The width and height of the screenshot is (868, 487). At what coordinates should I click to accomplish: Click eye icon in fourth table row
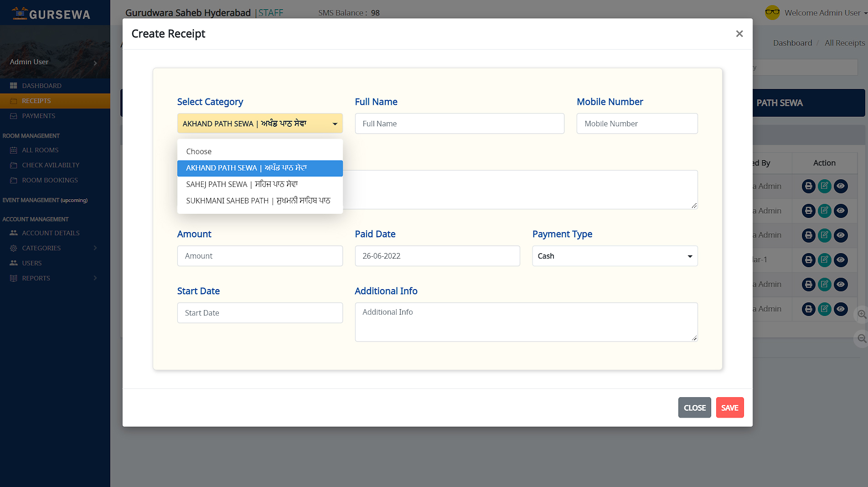click(841, 260)
